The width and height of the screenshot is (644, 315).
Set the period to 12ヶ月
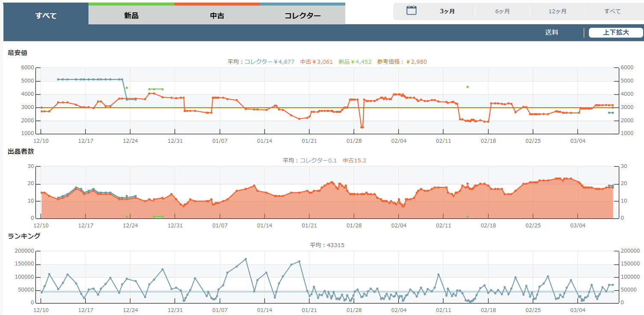[x=557, y=12]
